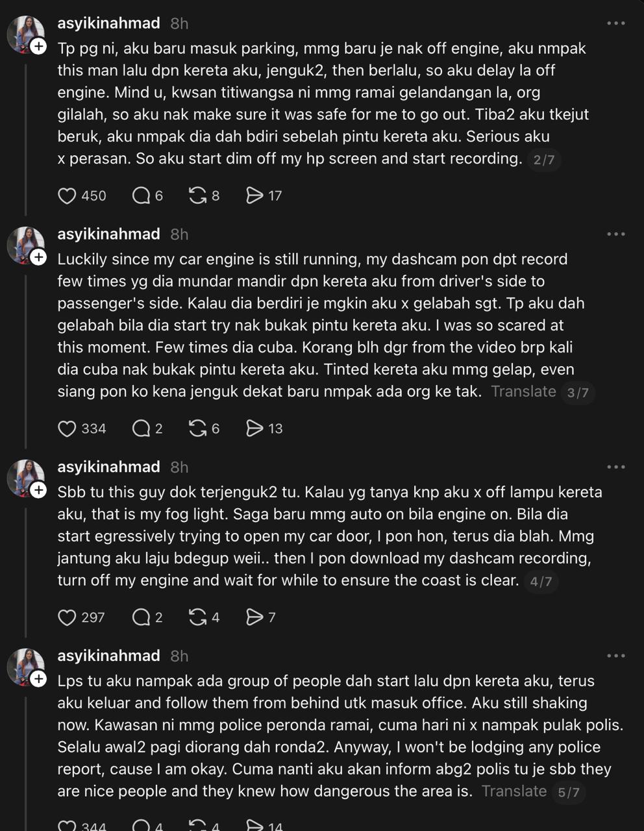Follow asyikinahmad via plus badge on first avatar

39,47
